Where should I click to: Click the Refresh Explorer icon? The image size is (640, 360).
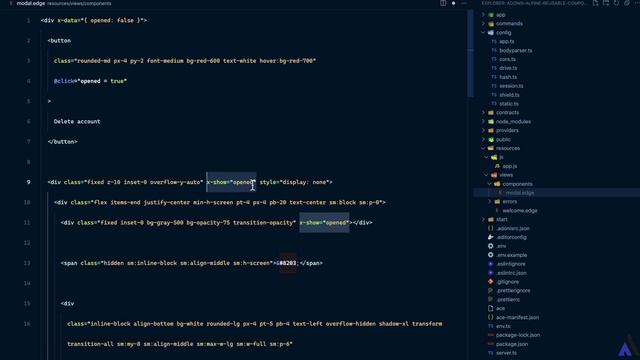616,3
